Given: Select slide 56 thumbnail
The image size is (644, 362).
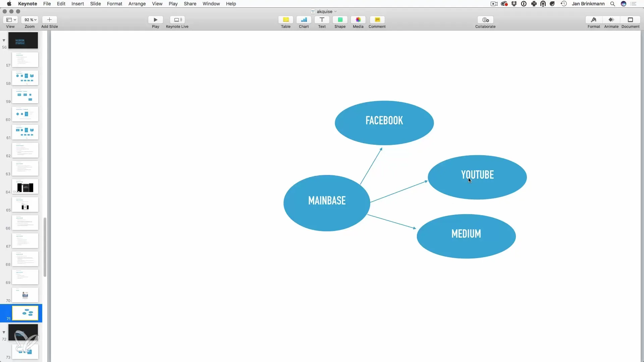Looking at the screenshot, I should click(x=23, y=41).
